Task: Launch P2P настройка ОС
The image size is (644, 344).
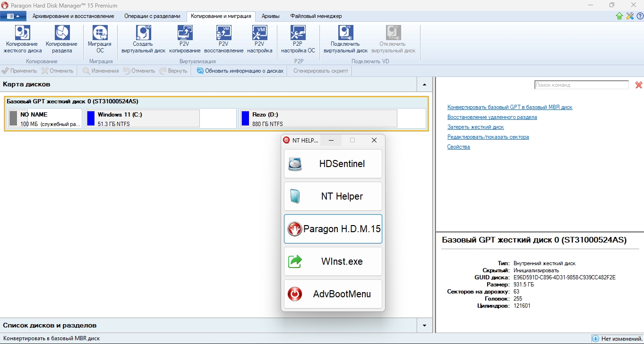Action: pyautogui.click(x=298, y=39)
